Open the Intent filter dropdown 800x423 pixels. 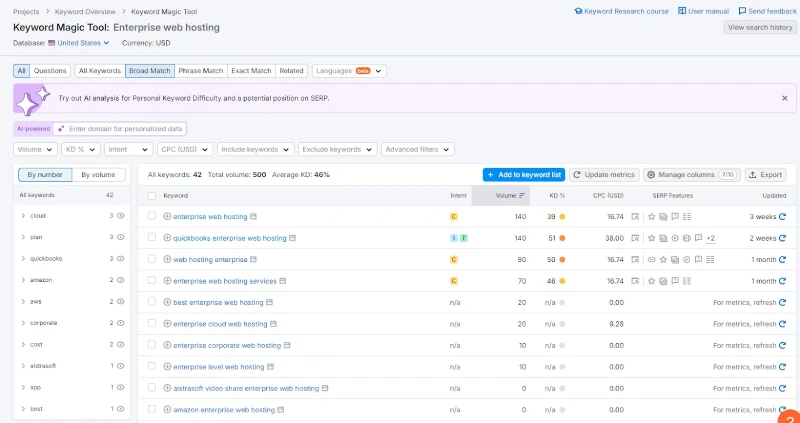[x=129, y=150]
